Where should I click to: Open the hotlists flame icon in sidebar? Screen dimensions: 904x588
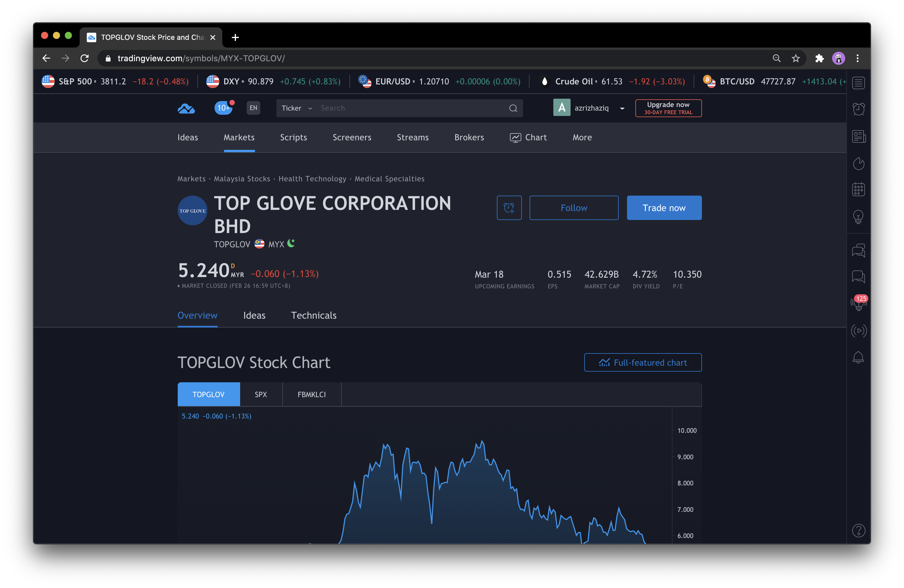[x=859, y=163]
